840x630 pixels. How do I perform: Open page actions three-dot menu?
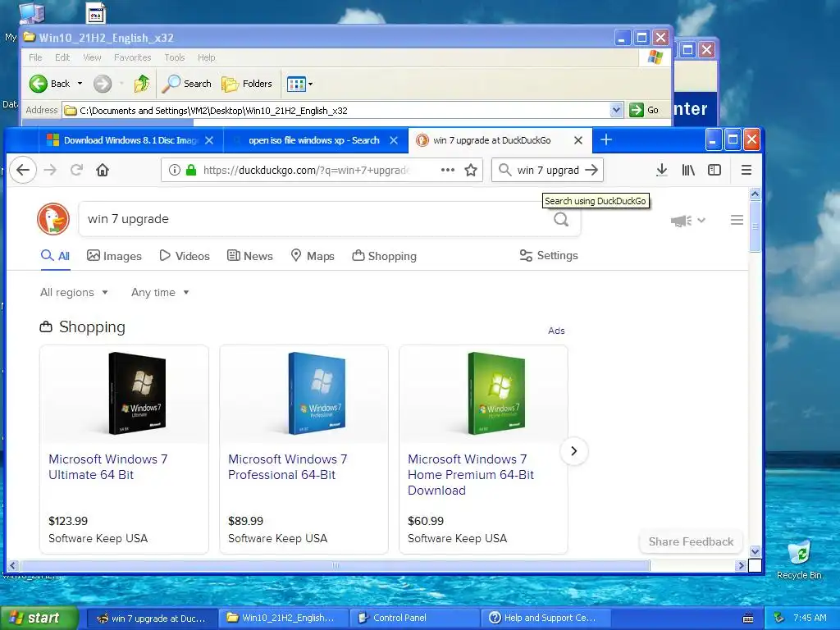click(447, 171)
